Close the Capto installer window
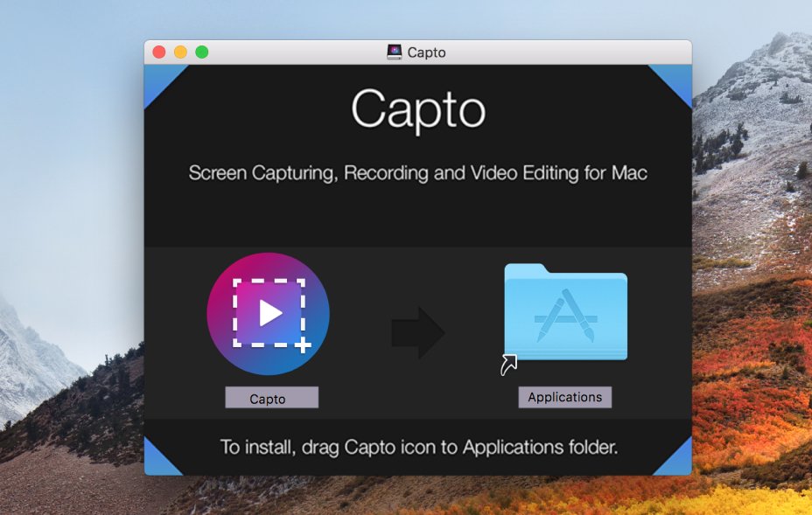This screenshot has width=812, height=515. pos(159,52)
